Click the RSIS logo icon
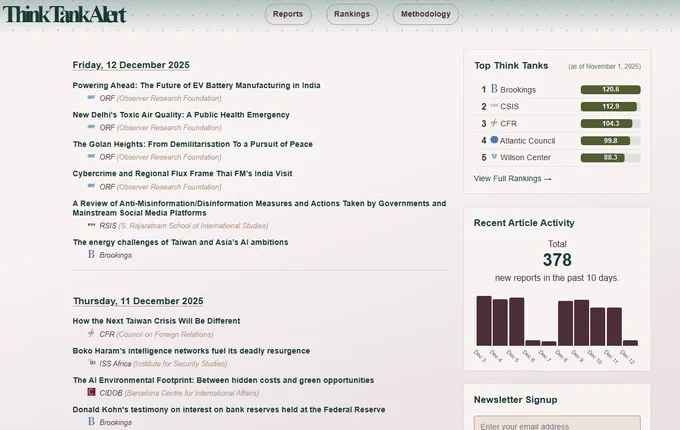 pyautogui.click(x=91, y=225)
